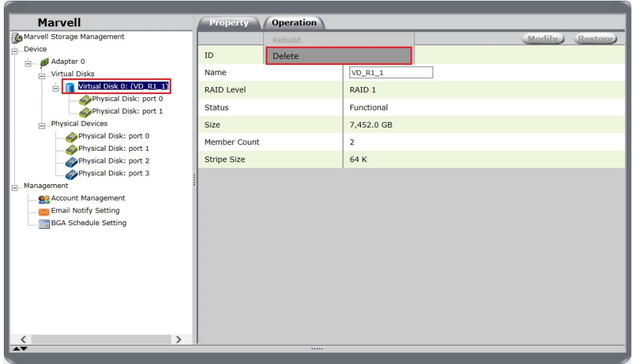
Task: Collapse the Management tree node
Action: pos(15,187)
